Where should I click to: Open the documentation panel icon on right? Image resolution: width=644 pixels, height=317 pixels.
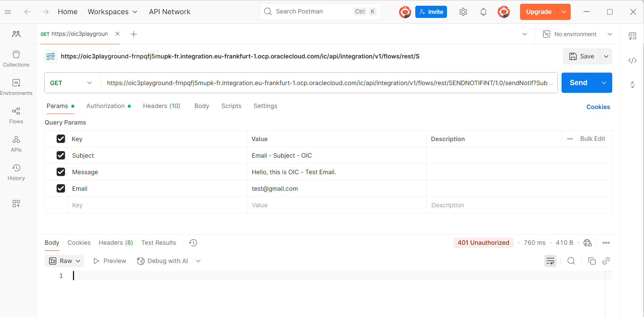[x=633, y=36]
